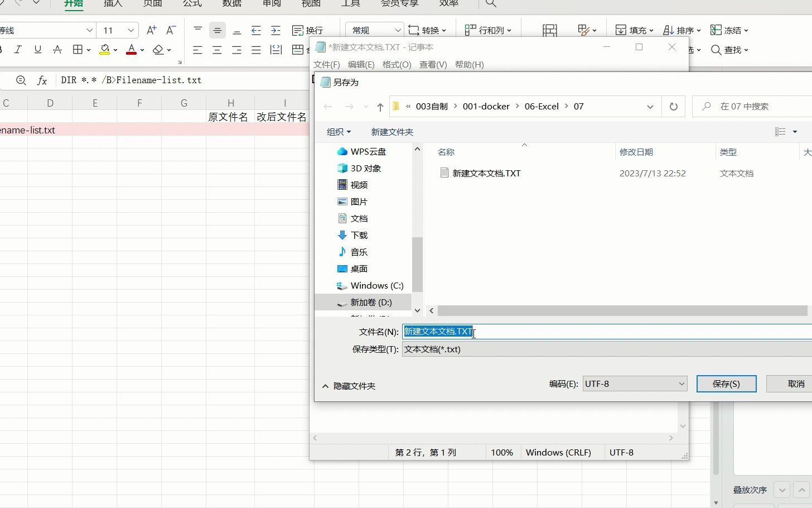812x508 pixels.
Task: Click the 在 07 中搜索 search box
Action: (752, 106)
